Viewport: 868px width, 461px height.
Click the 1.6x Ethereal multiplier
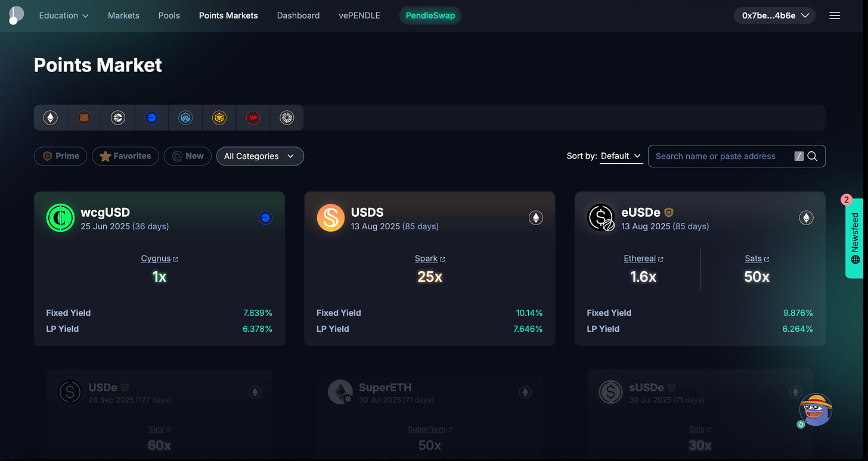pos(643,277)
